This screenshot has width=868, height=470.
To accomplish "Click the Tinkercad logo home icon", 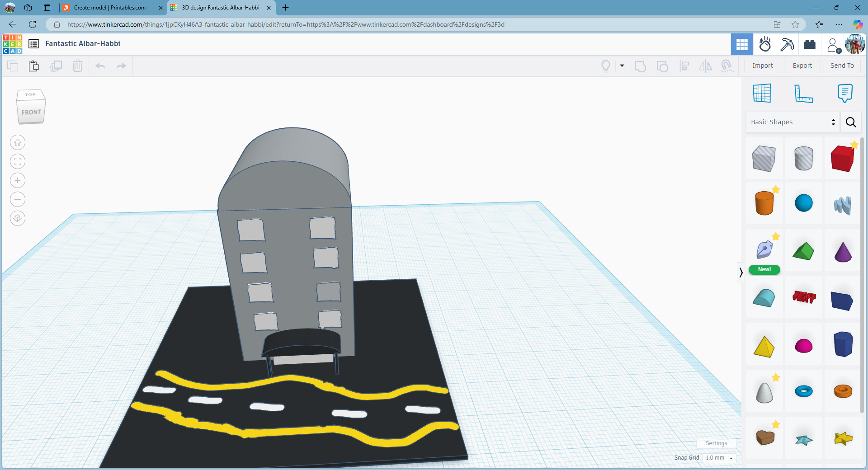I will [12, 44].
